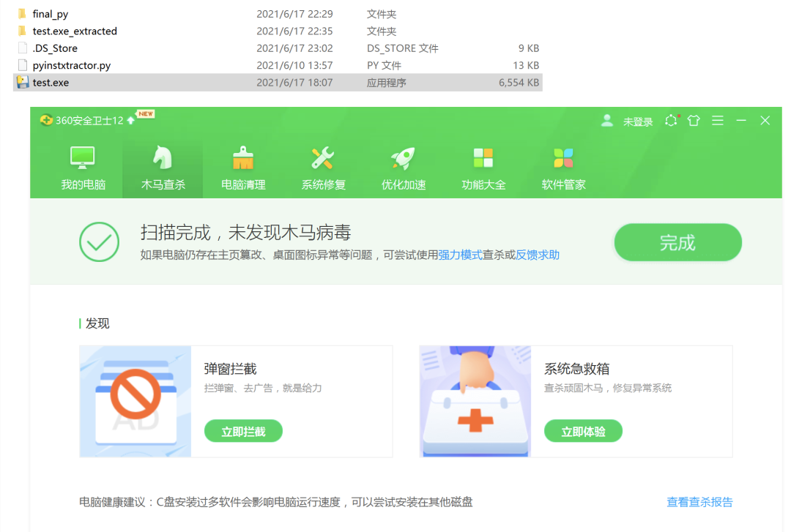Click the 完成 button
Screen dimensions: 791x532
coord(677,242)
